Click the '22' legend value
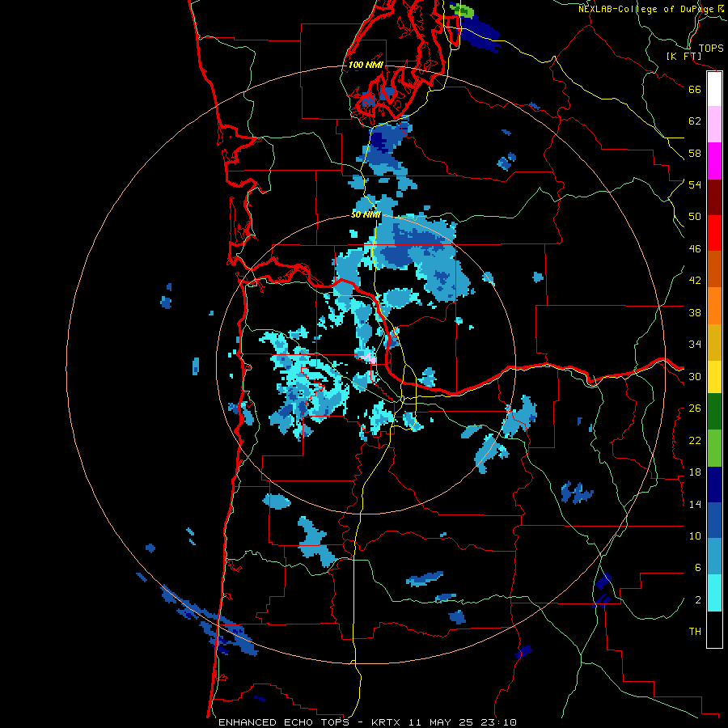The image size is (728, 728). pos(695,440)
